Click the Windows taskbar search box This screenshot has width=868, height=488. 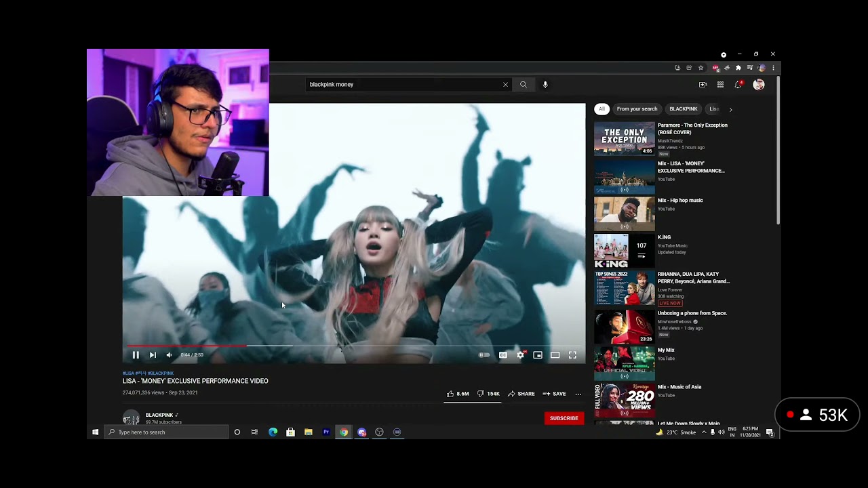[x=167, y=432]
